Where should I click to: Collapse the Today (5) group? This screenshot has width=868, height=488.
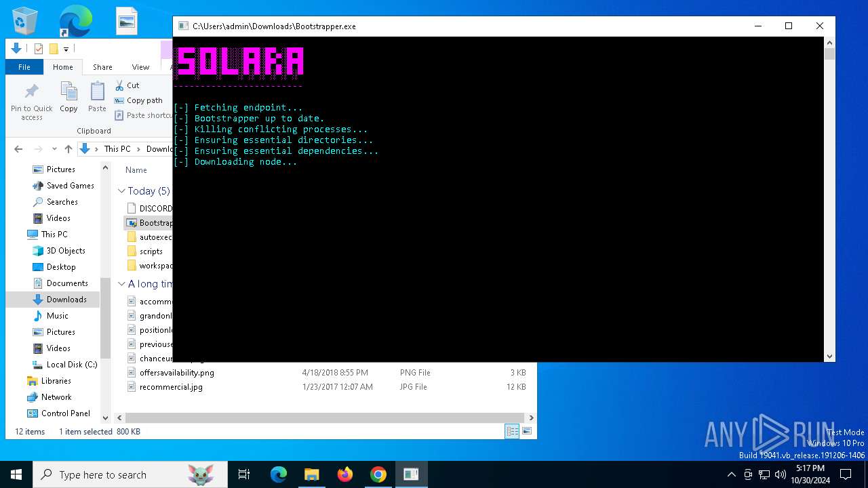click(x=122, y=191)
